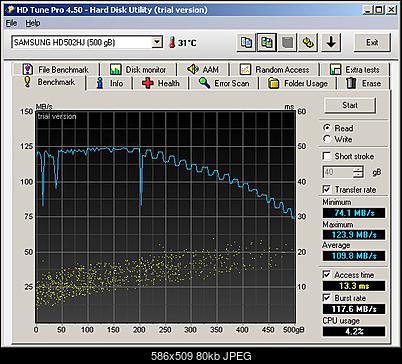Screen dimensions: 402x364
Task: Click the short stroke size spinner arrows
Action: 359,172
